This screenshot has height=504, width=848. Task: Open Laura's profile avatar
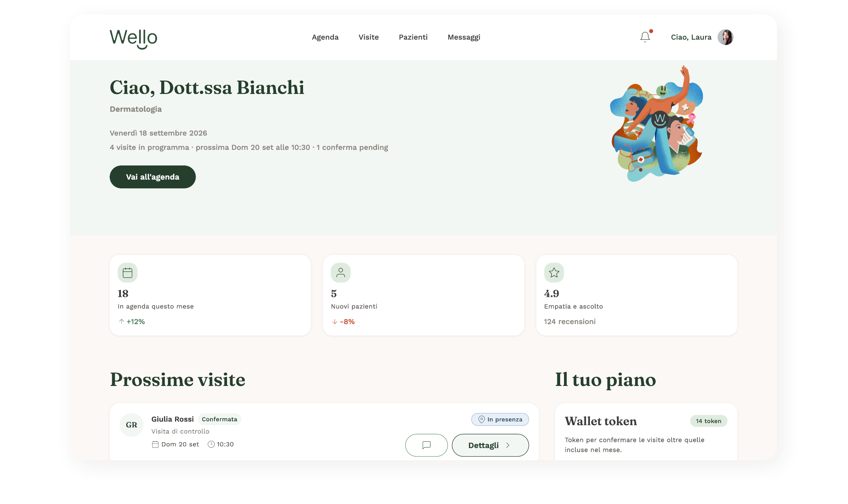tap(725, 37)
